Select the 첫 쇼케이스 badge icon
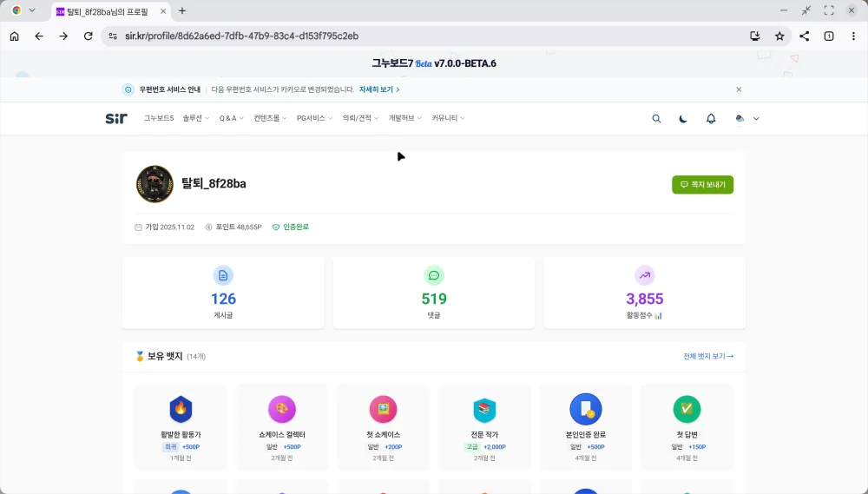Image resolution: width=868 pixels, height=494 pixels. point(383,409)
